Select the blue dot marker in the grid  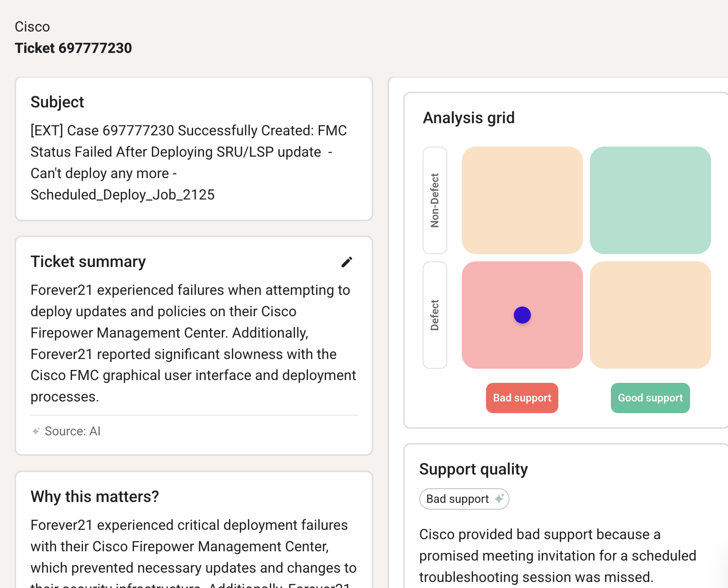pyautogui.click(x=522, y=315)
